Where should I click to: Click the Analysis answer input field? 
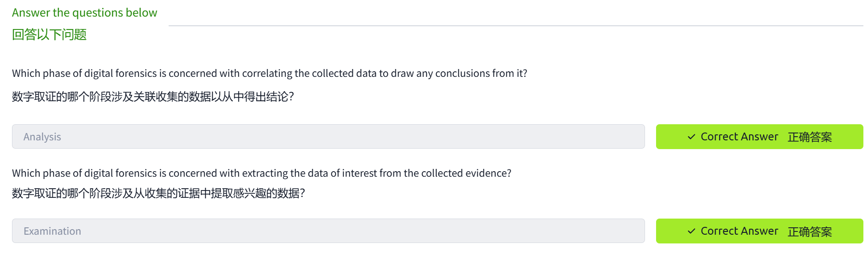[328, 137]
